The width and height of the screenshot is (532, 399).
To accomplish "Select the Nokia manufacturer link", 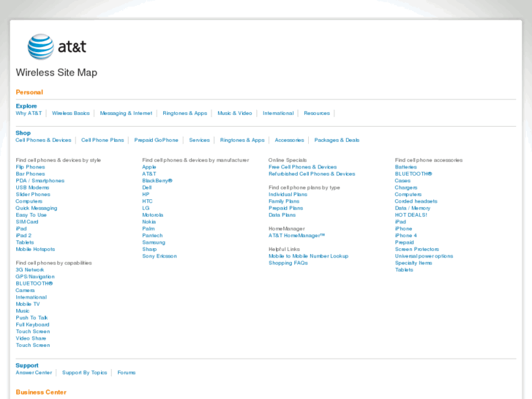I will 149,221.
